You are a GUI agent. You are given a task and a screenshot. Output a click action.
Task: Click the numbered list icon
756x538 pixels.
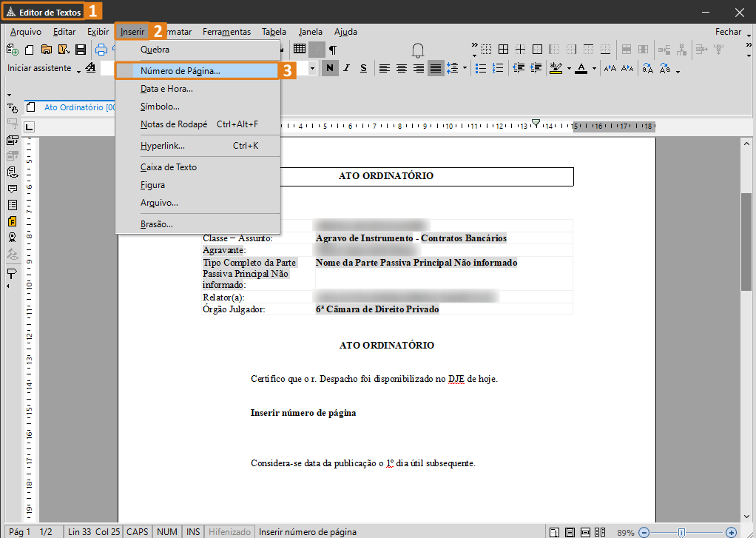point(498,68)
